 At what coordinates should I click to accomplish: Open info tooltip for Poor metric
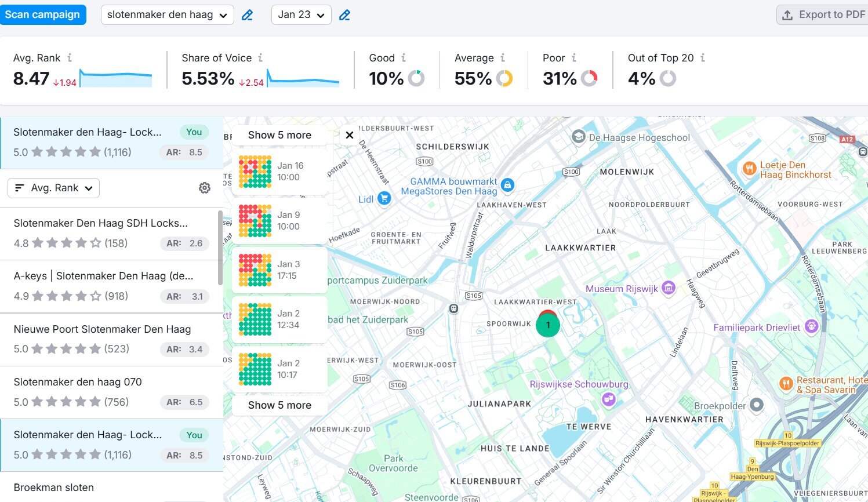(574, 57)
